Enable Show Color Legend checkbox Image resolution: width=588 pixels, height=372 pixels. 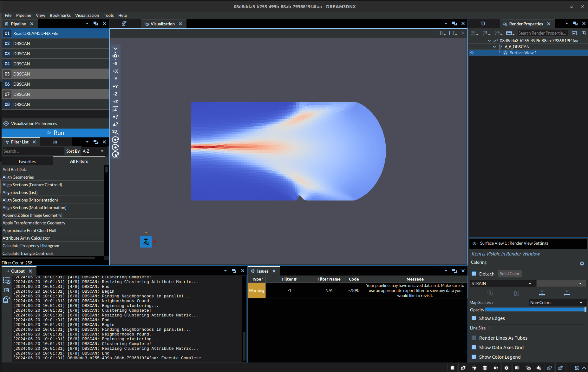tap(474, 357)
